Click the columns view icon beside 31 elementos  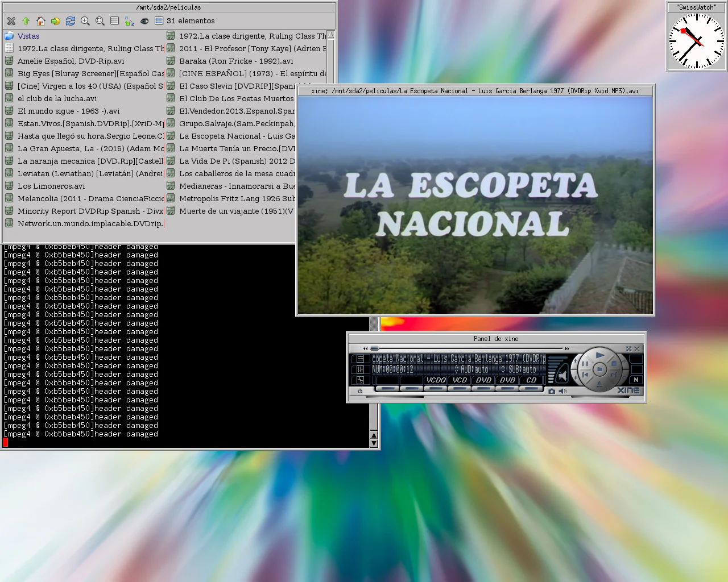[x=159, y=21]
